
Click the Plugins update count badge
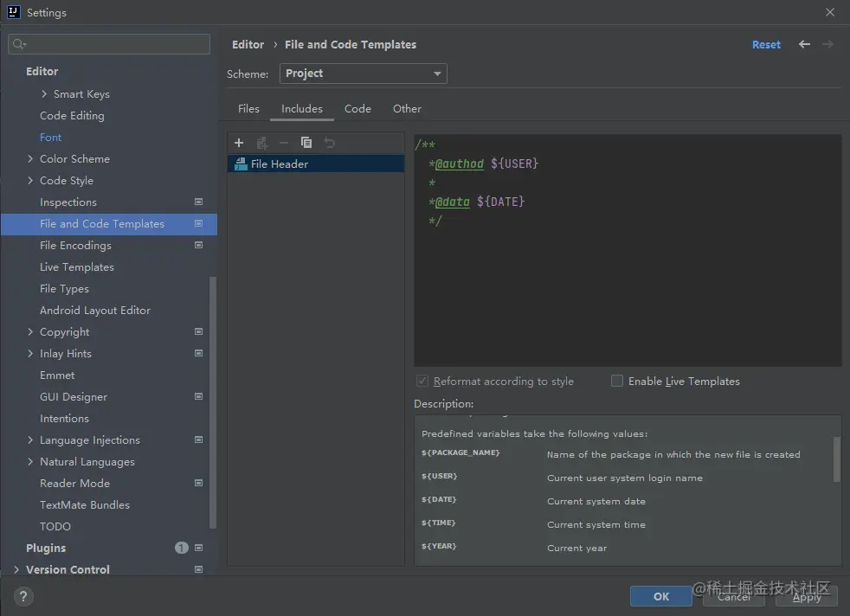(x=182, y=548)
